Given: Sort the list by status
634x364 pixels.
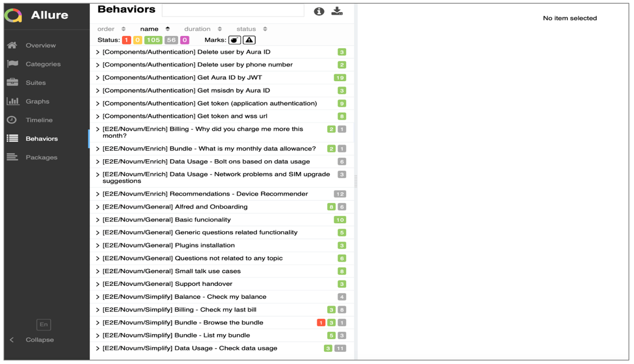Looking at the screenshot, I should click(252, 29).
